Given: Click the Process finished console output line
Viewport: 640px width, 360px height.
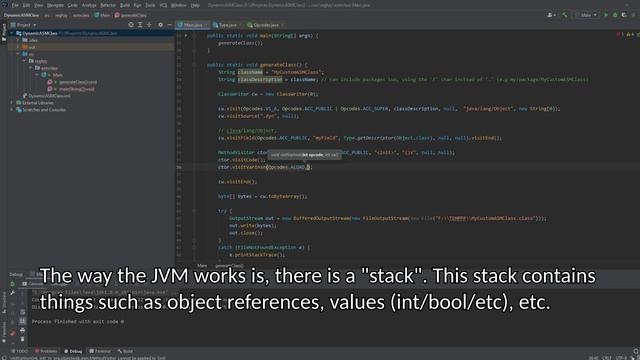Looking at the screenshot, I should click(78, 322).
